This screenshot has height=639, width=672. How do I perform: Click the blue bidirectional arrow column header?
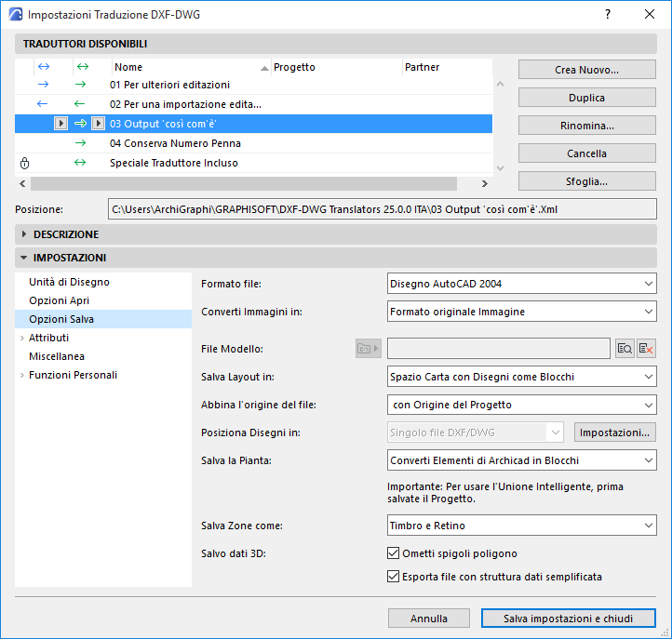(x=44, y=67)
